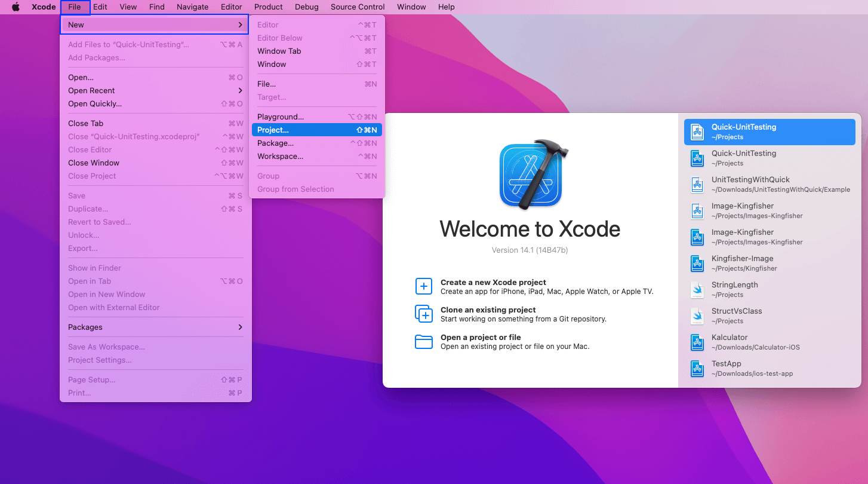
Task: Expand the Open Recent submenu
Action: click(155, 91)
